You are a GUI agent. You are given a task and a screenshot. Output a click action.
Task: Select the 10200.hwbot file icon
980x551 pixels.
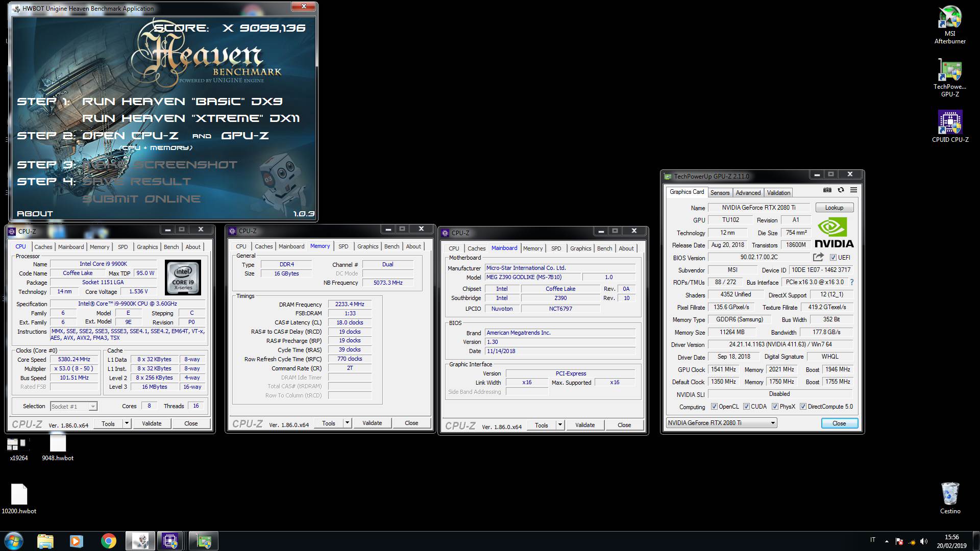tap(19, 498)
